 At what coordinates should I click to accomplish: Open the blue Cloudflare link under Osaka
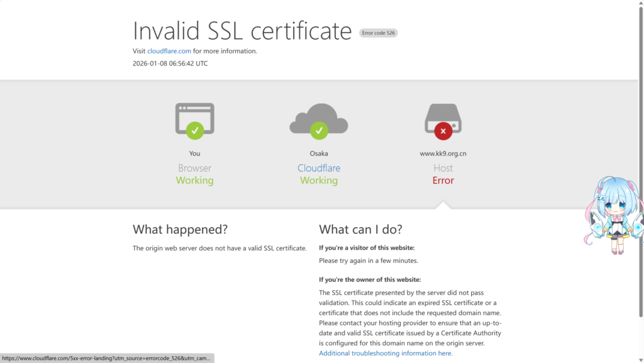[x=319, y=168]
